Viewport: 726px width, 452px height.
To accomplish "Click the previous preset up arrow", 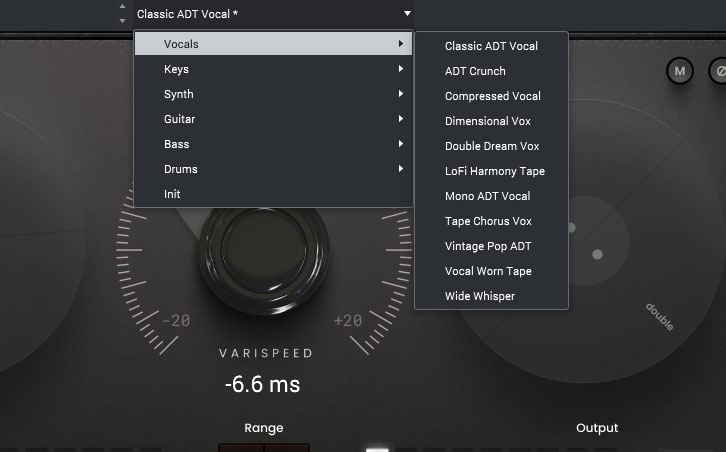I will point(122,8).
